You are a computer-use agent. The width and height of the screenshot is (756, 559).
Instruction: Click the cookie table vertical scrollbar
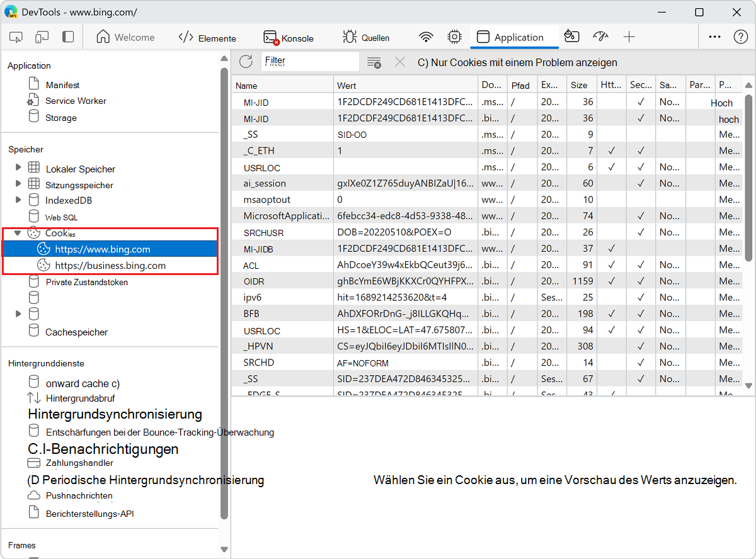[748, 176]
